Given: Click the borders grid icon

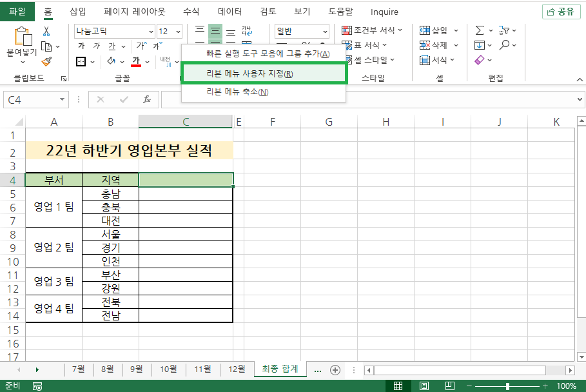Looking at the screenshot, I should [81, 61].
